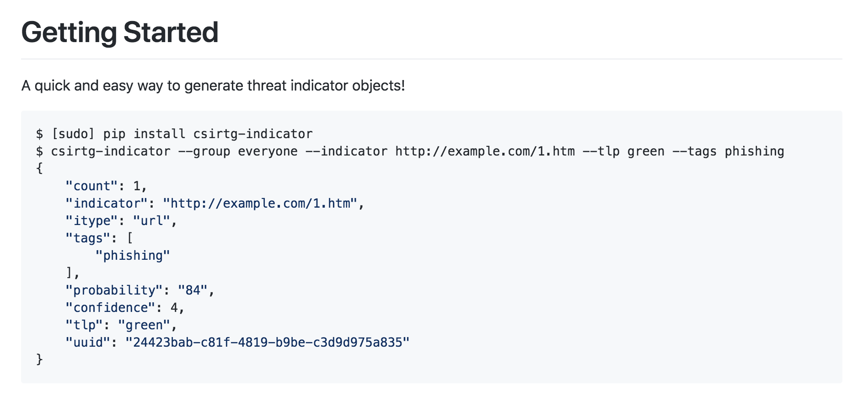Click the --tlp green option in the command
The height and width of the screenshot is (397, 868).
pyautogui.click(x=624, y=151)
